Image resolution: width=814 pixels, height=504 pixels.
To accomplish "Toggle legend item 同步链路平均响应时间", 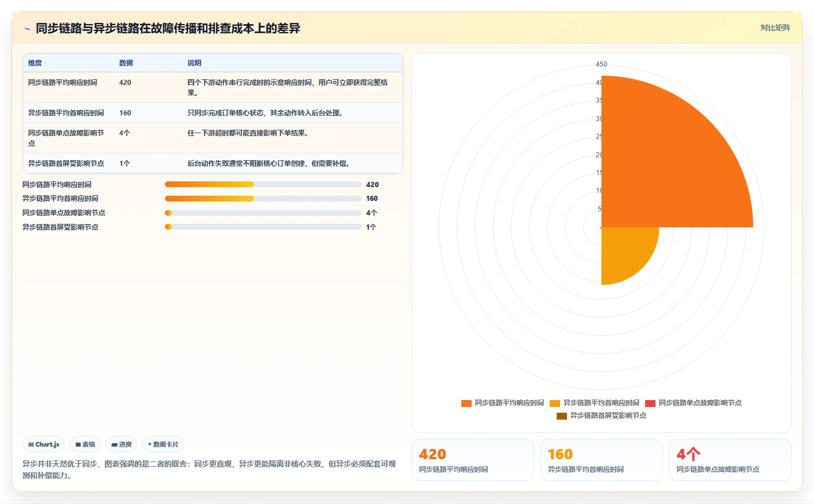I will tap(502, 403).
